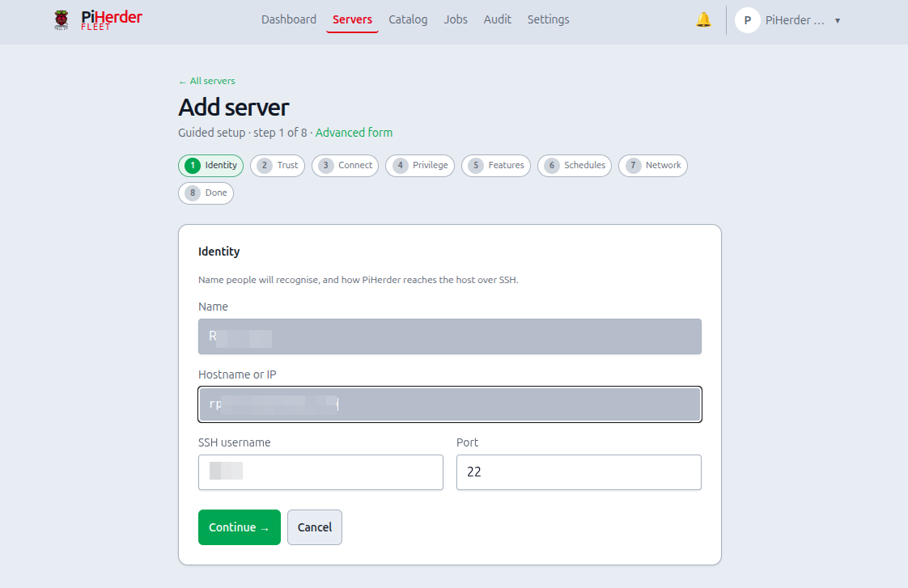Jump to step 3 Connect
This screenshot has height=588, width=908.
pos(345,166)
